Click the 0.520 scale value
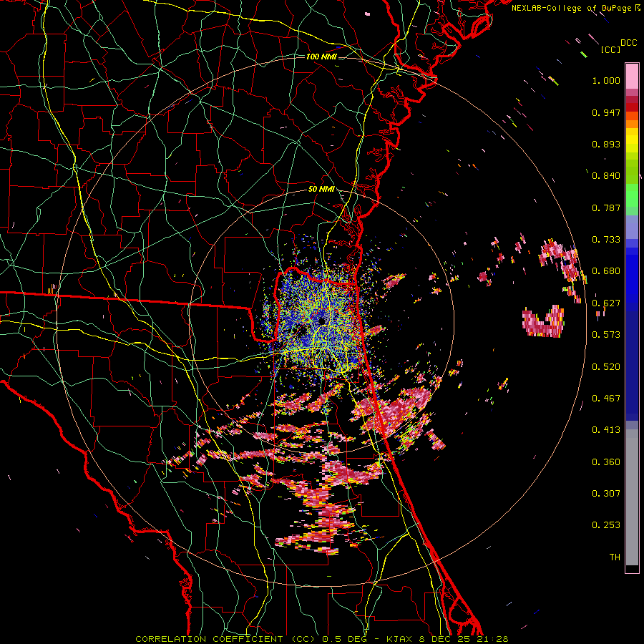The image size is (644, 644). (x=606, y=367)
